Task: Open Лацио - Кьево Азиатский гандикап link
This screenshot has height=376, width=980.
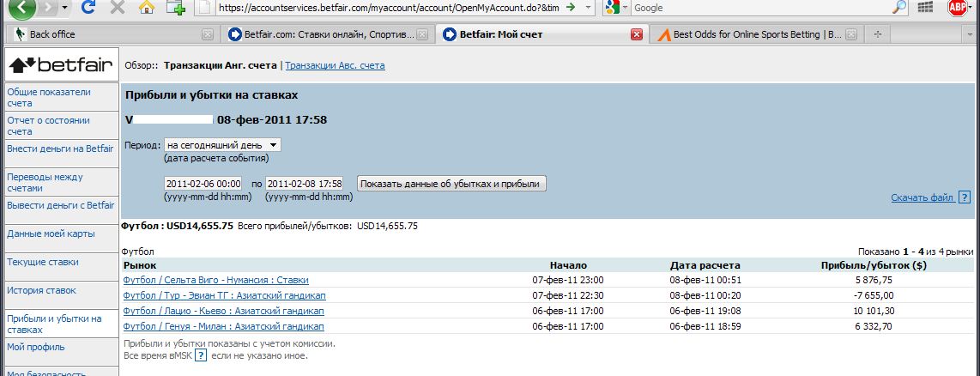Action: point(224,311)
